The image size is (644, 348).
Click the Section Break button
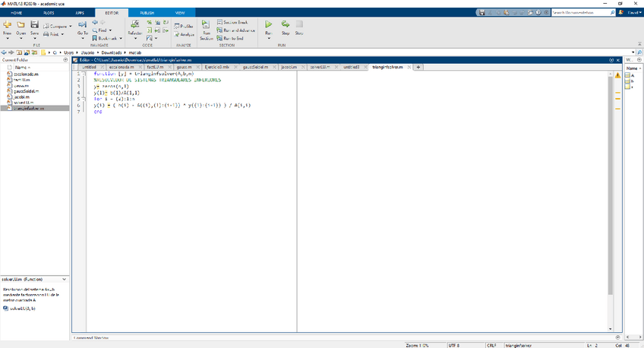tap(234, 23)
